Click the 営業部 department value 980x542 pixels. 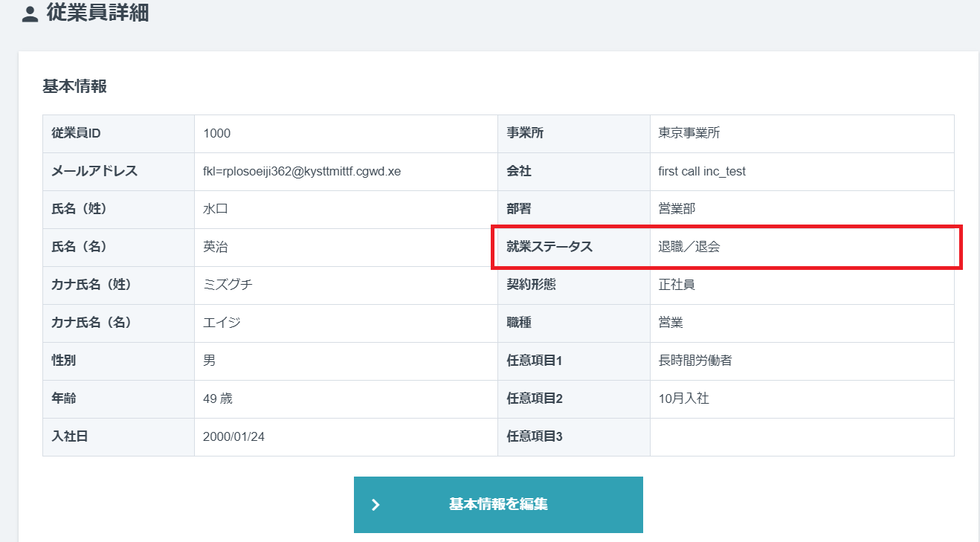pos(678,209)
